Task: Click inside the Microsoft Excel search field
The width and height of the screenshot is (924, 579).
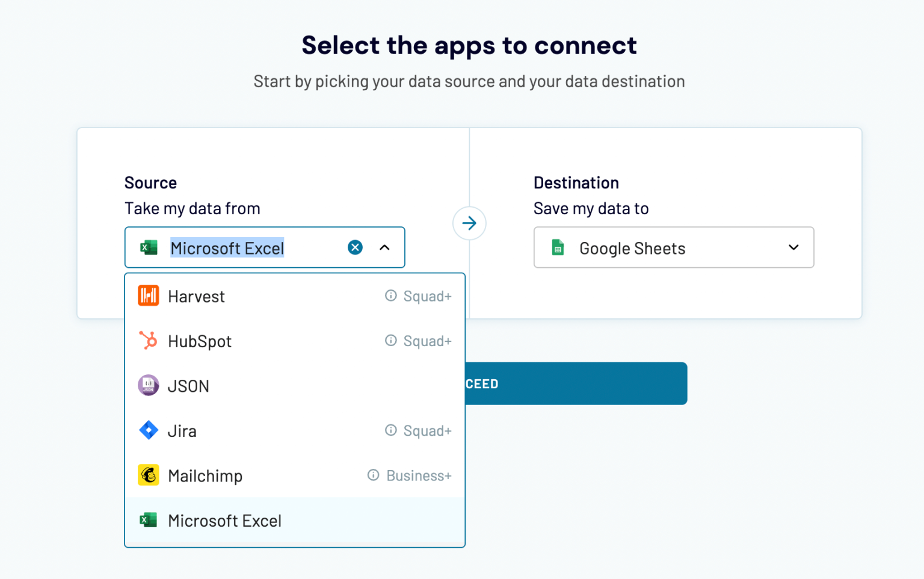Action: tap(253, 247)
